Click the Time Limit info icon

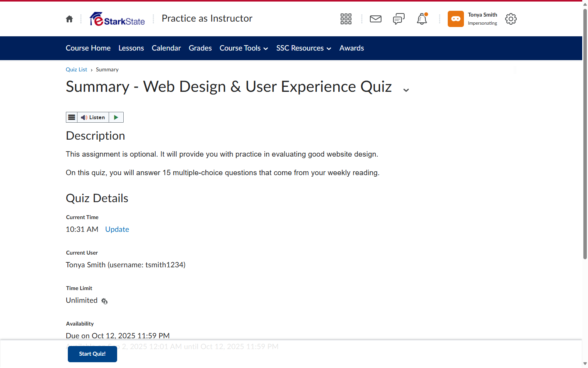point(104,301)
